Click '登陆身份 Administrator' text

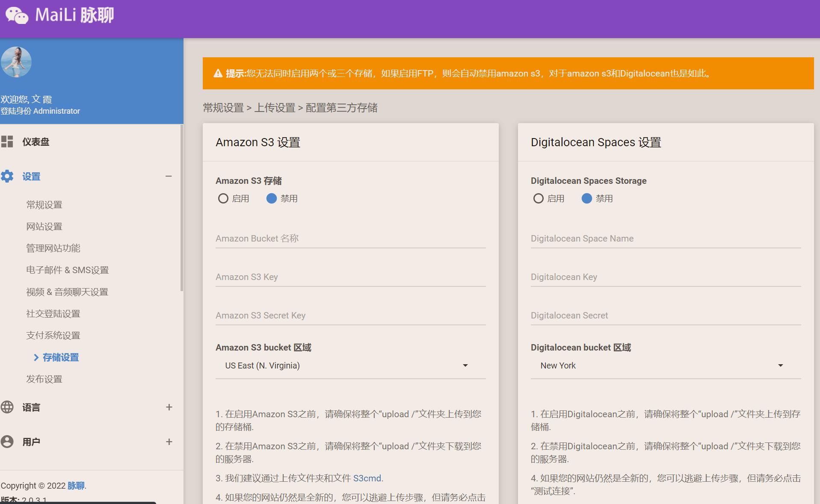point(40,111)
